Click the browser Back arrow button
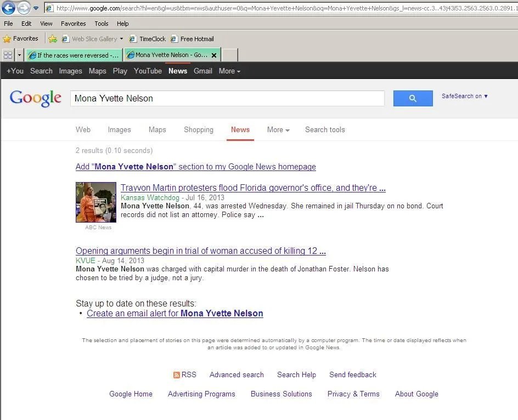 pos(8,8)
